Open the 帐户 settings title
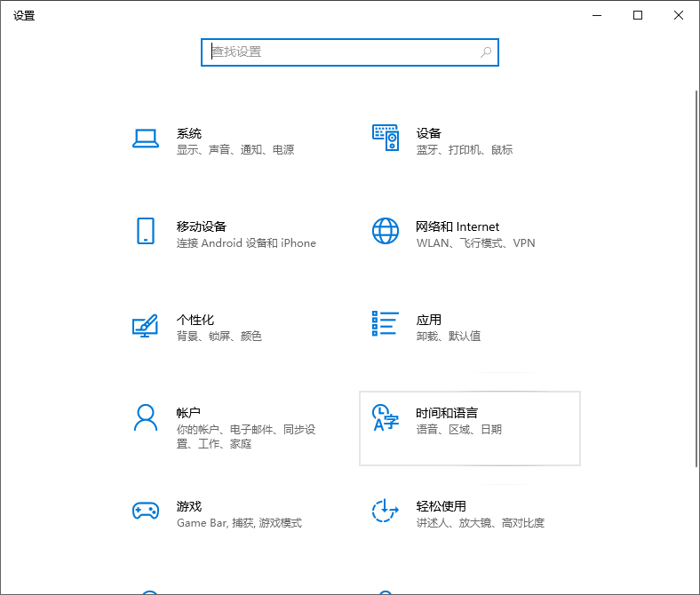 pos(188,413)
